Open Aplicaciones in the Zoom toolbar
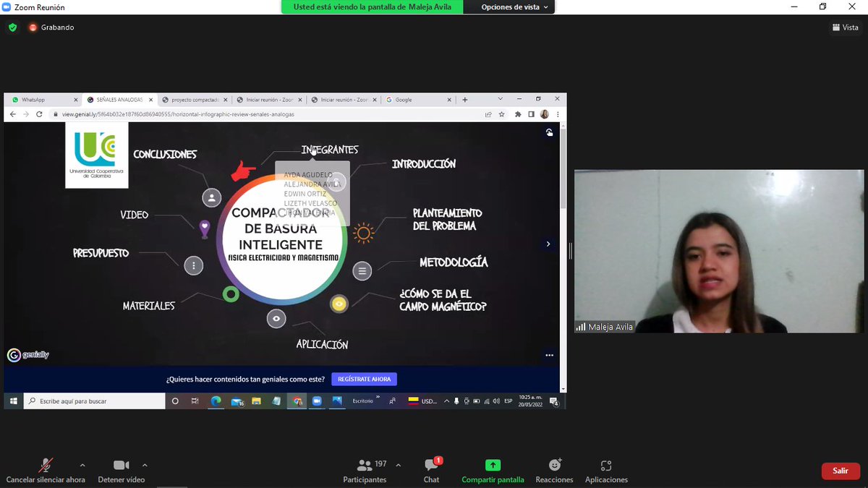 click(606, 470)
